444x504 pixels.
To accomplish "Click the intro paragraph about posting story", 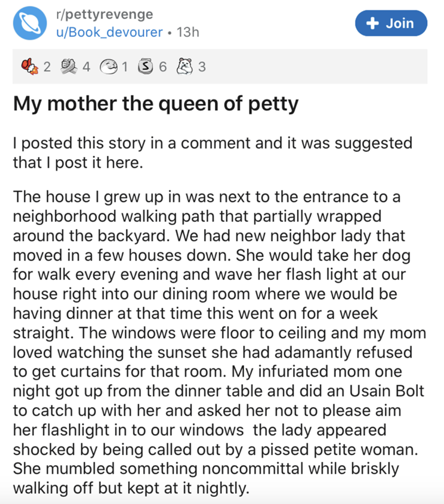I will pyautogui.click(x=212, y=153).
